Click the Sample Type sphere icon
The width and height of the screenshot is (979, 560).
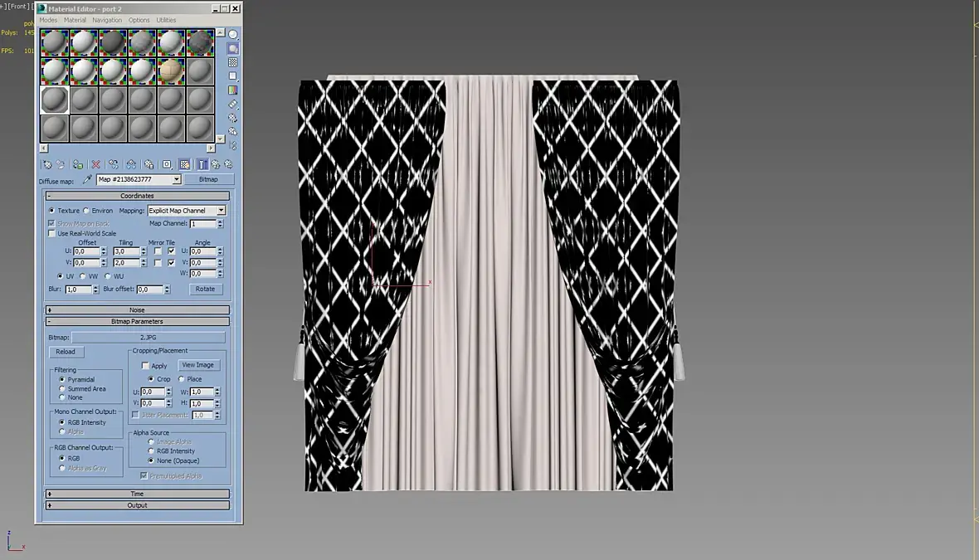click(233, 34)
